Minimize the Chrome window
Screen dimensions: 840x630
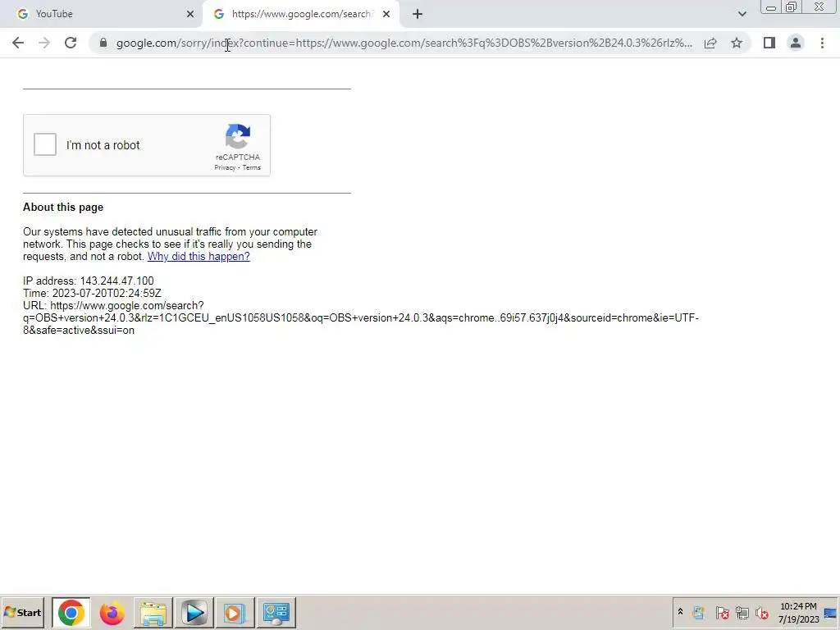[771, 7]
